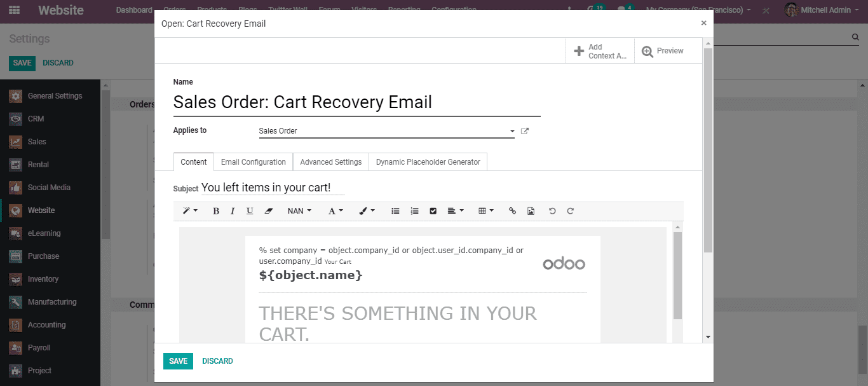Viewport: 868px width, 386px height.
Task: Switch to Dynamic Placeholder Generator tab
Action: [x=428, y=162]
